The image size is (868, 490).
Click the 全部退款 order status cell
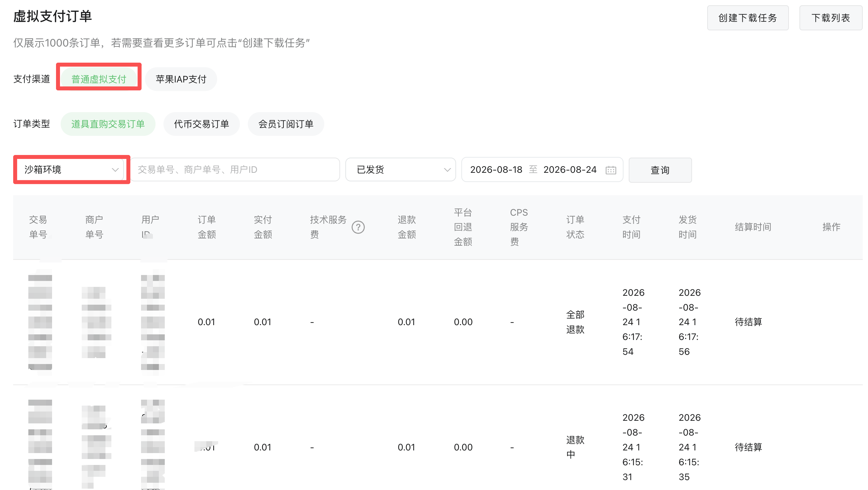pos(575,322)
